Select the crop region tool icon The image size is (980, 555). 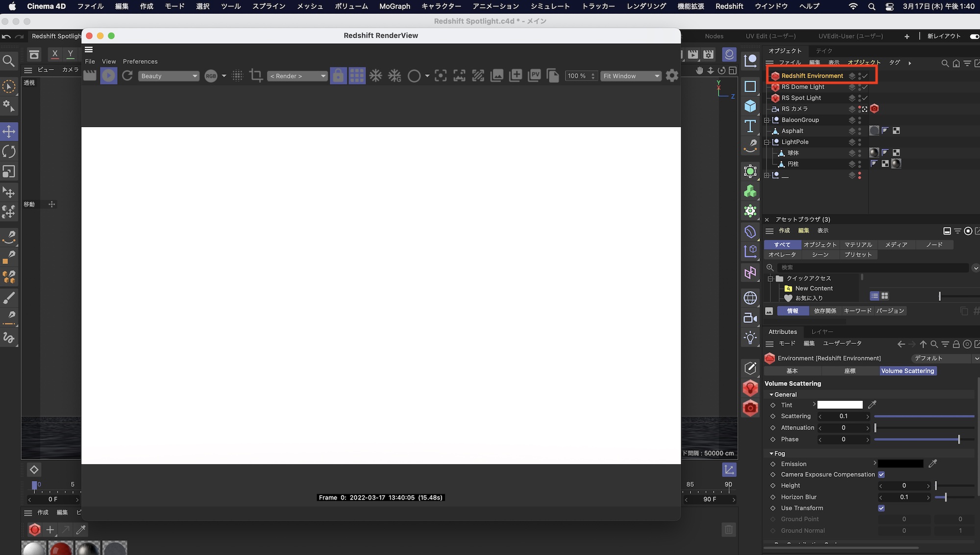point(256,76)
